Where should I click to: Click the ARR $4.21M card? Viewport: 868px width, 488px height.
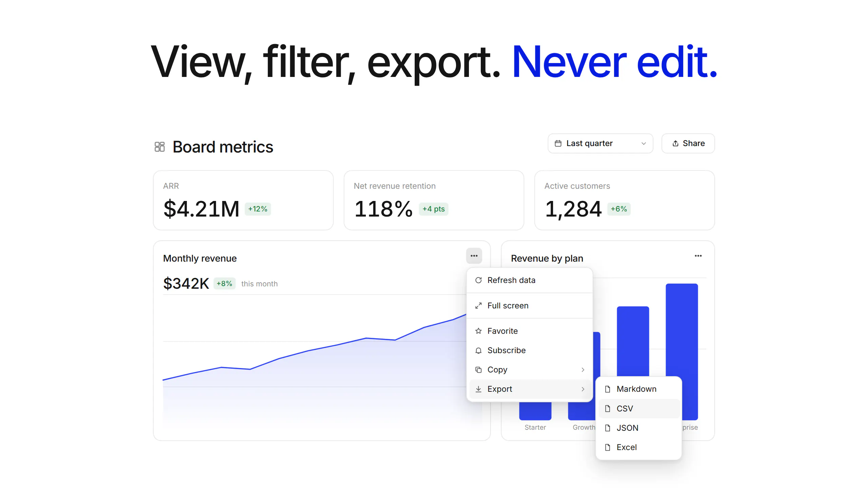243,200
